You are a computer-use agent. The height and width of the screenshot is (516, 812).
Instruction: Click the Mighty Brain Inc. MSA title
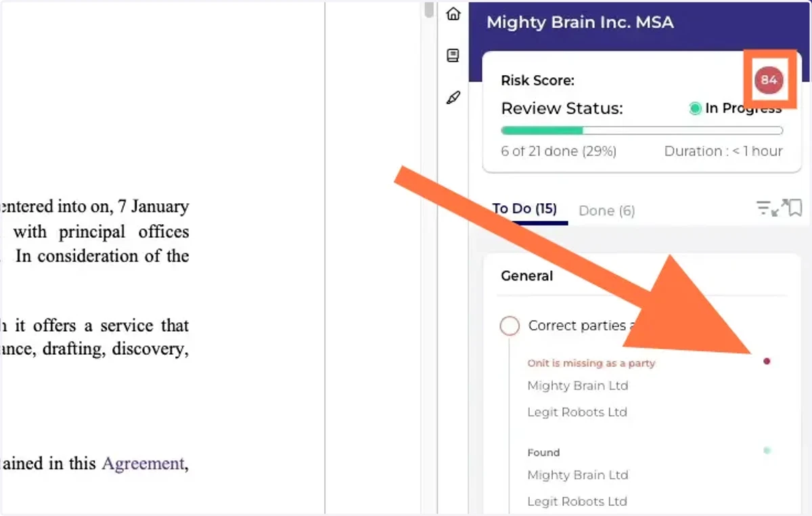pos(580,22)
